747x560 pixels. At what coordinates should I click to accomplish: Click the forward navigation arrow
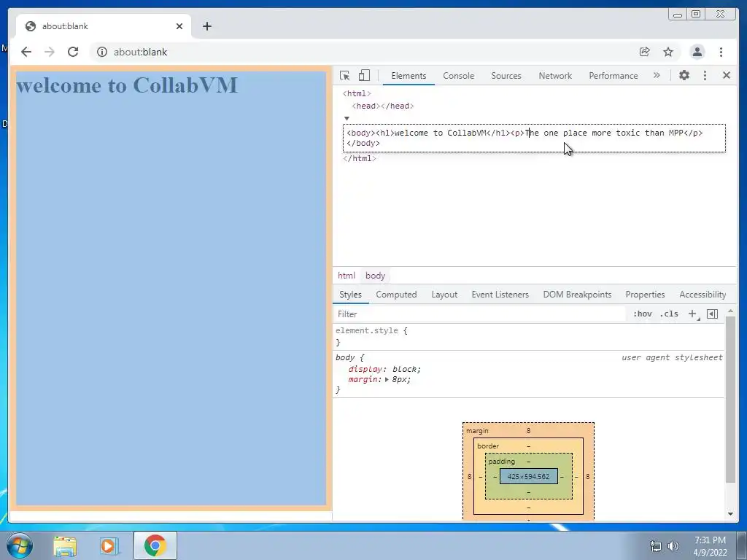pos(50,52)
